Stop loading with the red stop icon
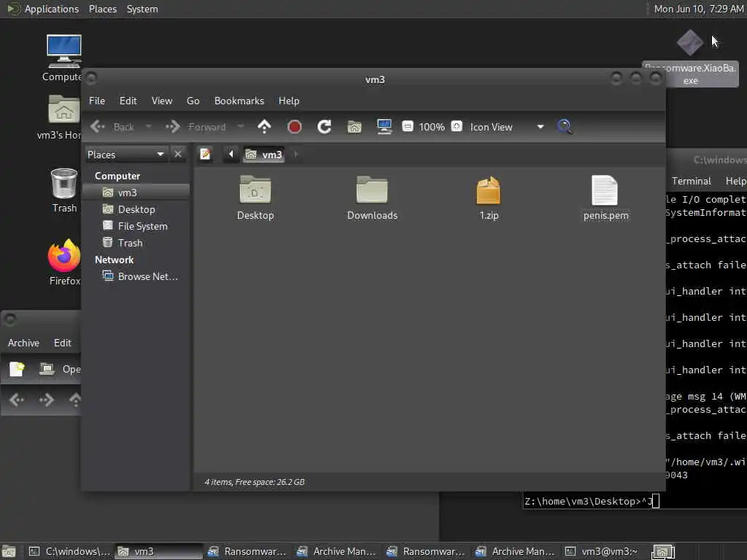The width and height of the screenshot is (747, 560). pos(295,127)
